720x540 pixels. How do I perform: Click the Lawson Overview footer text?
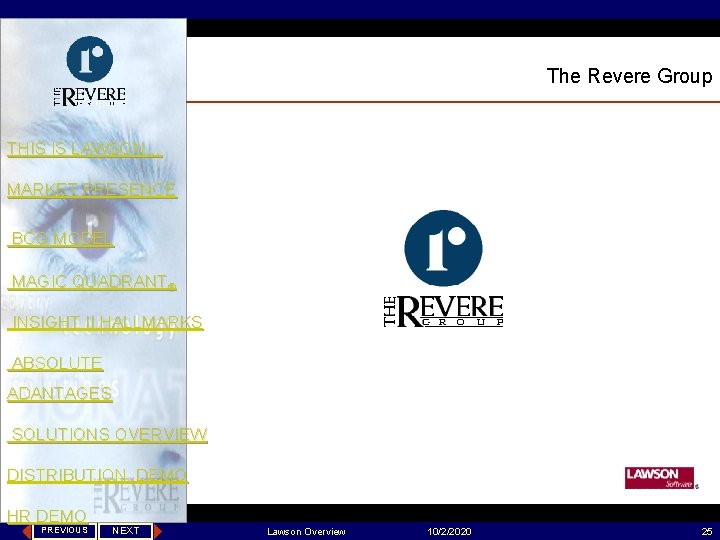(x=306, y=532)
